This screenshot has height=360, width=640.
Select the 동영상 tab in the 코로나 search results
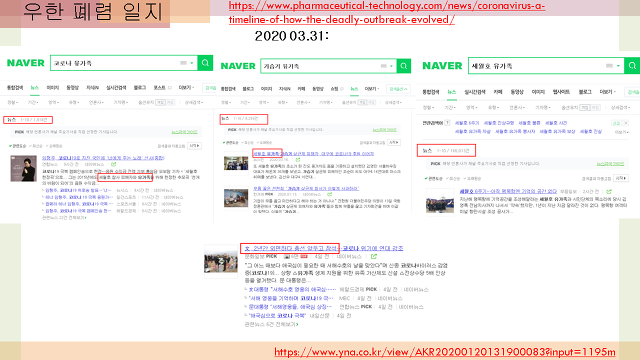[x=72, y=88]
